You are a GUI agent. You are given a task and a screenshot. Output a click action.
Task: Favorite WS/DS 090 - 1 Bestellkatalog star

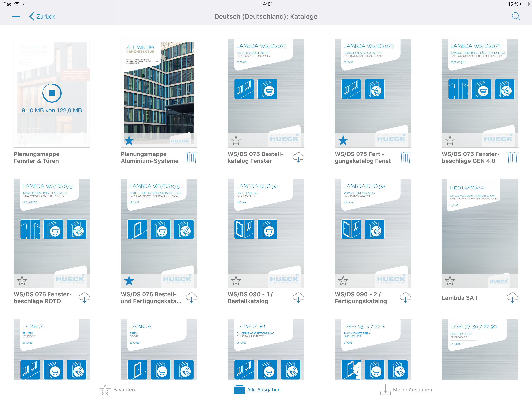[x=236, y=281]
